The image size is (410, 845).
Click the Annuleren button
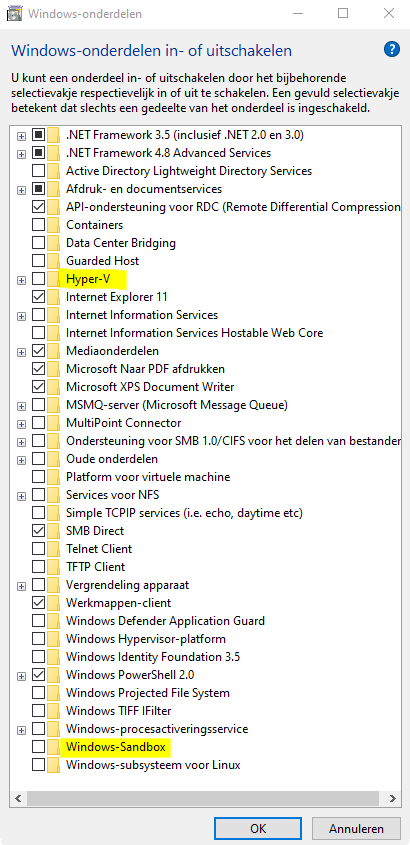pos(356,828)
